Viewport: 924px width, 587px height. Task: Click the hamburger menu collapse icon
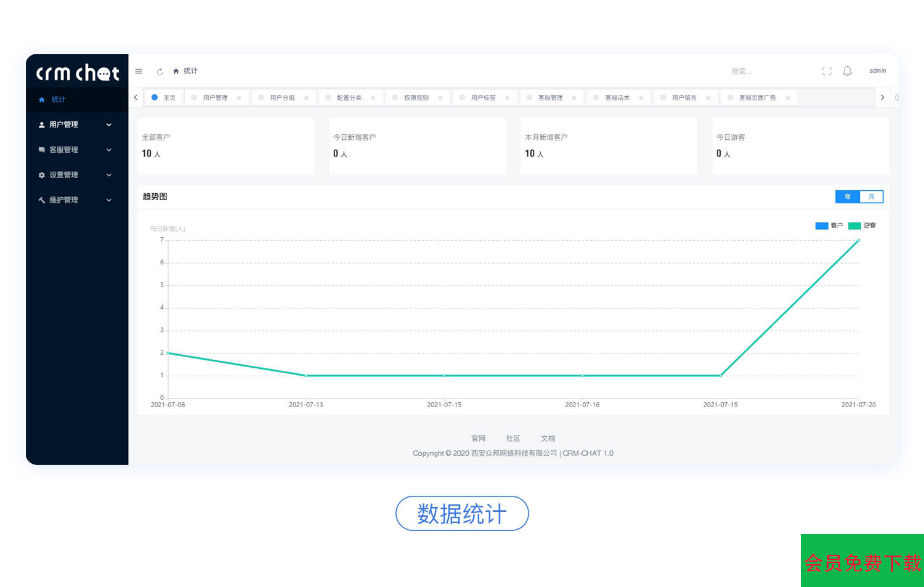pyautogui.click(x=139, y=71)
